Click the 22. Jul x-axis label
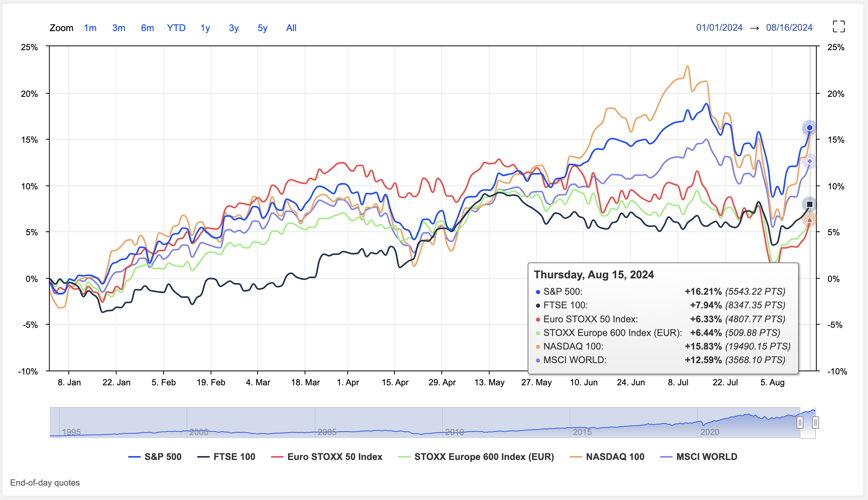 click(x=725, y=383)
